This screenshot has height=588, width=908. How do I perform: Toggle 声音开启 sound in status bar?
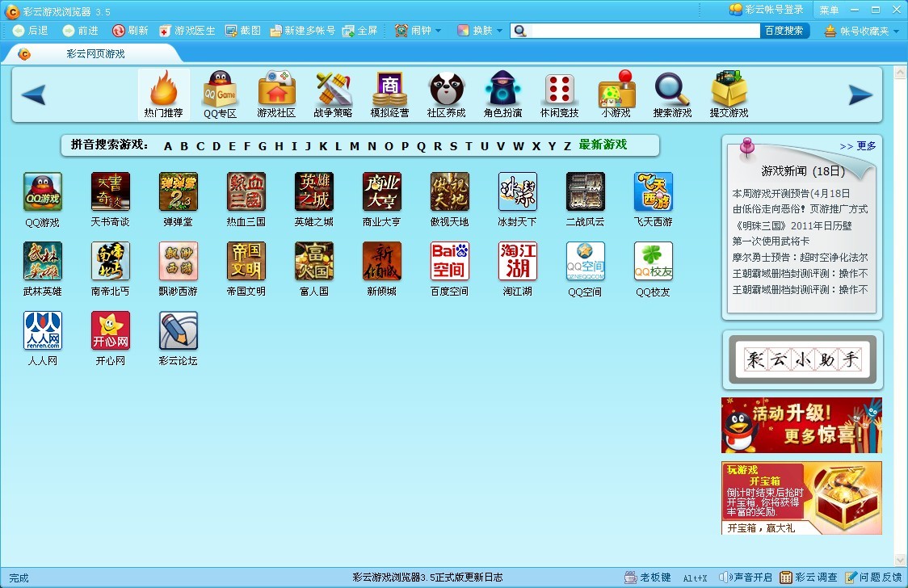[746, 577]
